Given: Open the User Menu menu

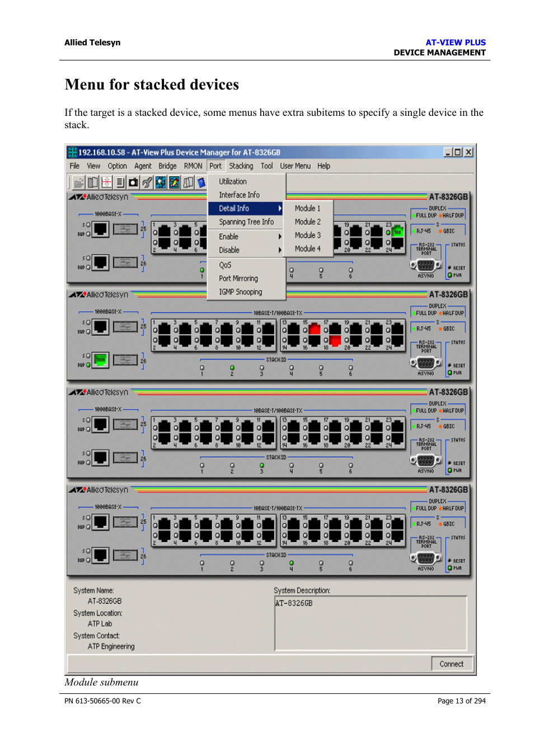Looking at the screenshot, I should click(x=296, y=166).
